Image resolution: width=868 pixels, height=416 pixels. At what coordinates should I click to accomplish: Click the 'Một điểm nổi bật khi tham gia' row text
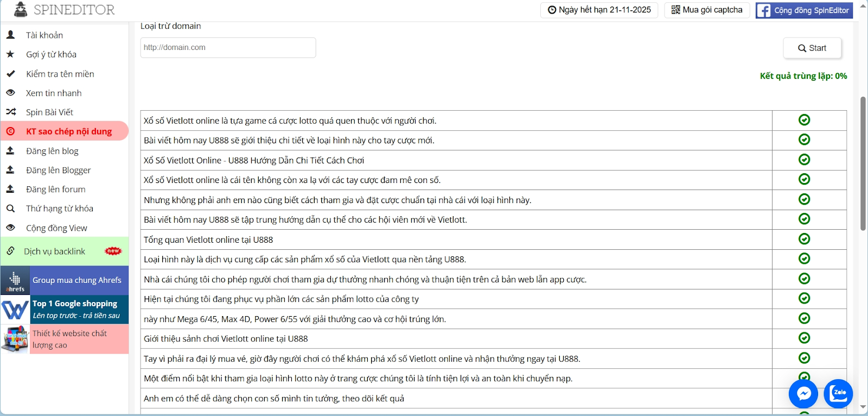point(358,379)
